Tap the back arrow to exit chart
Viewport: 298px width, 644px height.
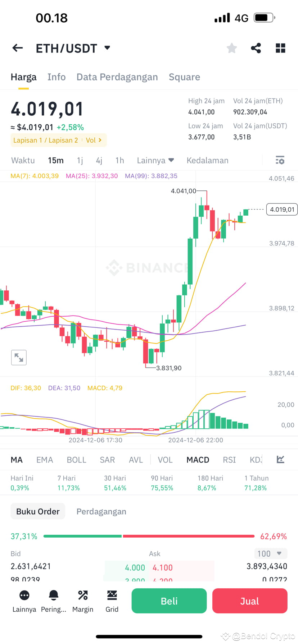coord(17,48)
